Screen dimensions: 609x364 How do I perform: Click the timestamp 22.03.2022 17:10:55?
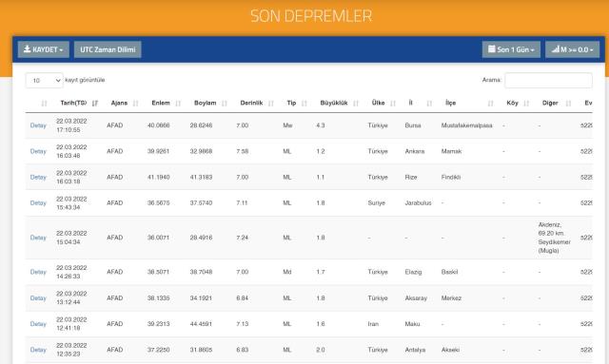pos(71,125)
